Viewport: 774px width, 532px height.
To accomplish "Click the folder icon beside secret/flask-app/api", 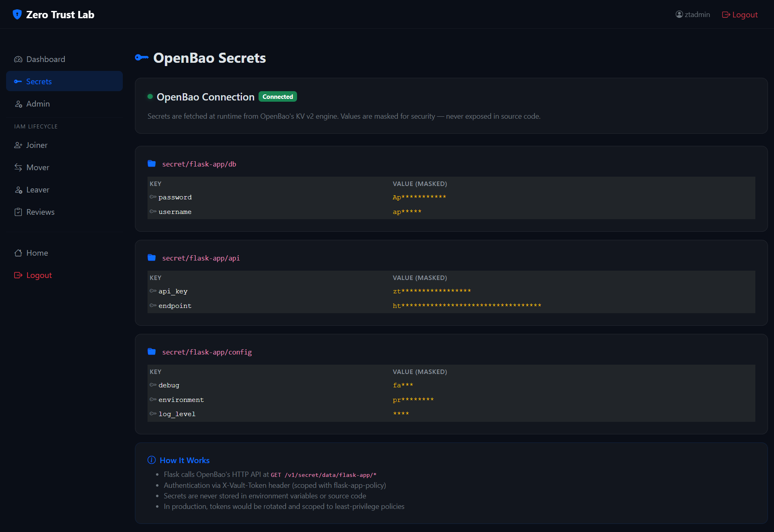I will tap(152, 258).
